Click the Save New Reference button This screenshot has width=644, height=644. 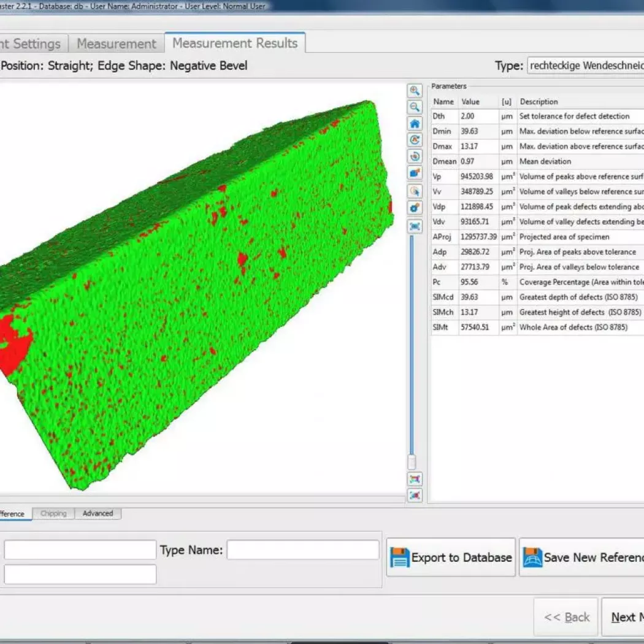(581, 557)
